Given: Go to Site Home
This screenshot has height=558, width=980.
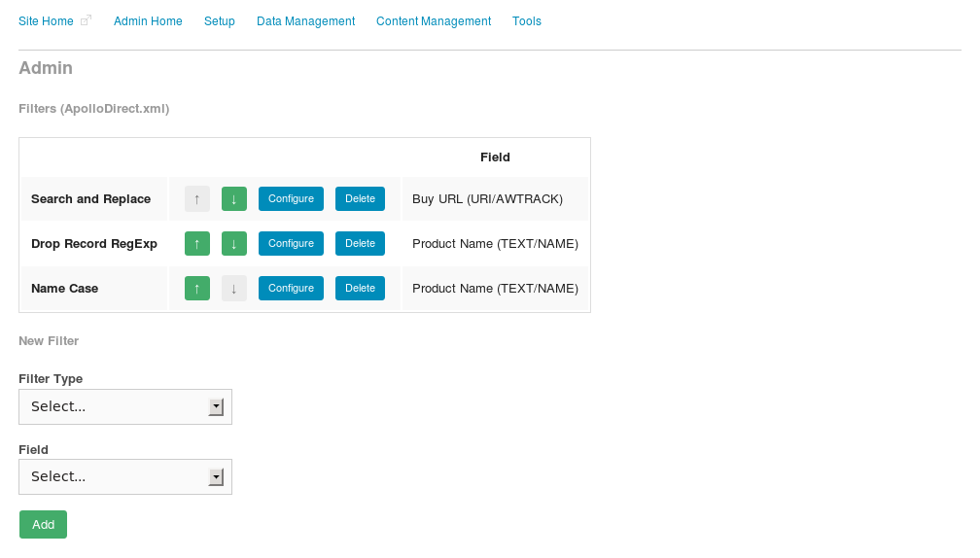Looking at the screenshot, I should click(46, 21).
